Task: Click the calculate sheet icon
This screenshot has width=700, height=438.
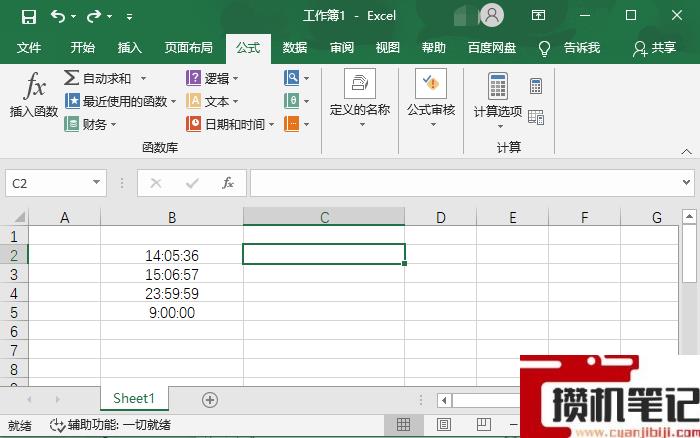Action: [x=536, y=117]
